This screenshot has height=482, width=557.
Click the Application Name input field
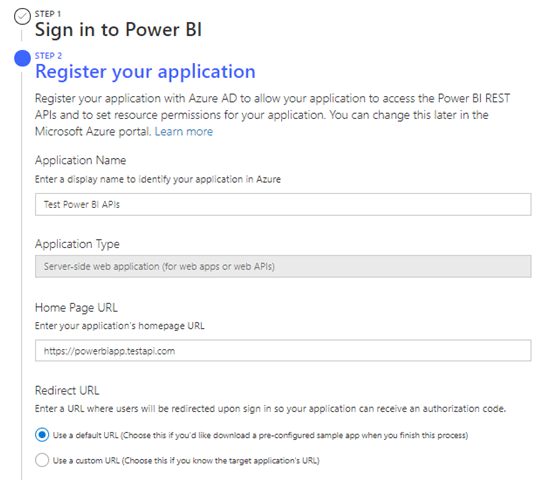283,204
